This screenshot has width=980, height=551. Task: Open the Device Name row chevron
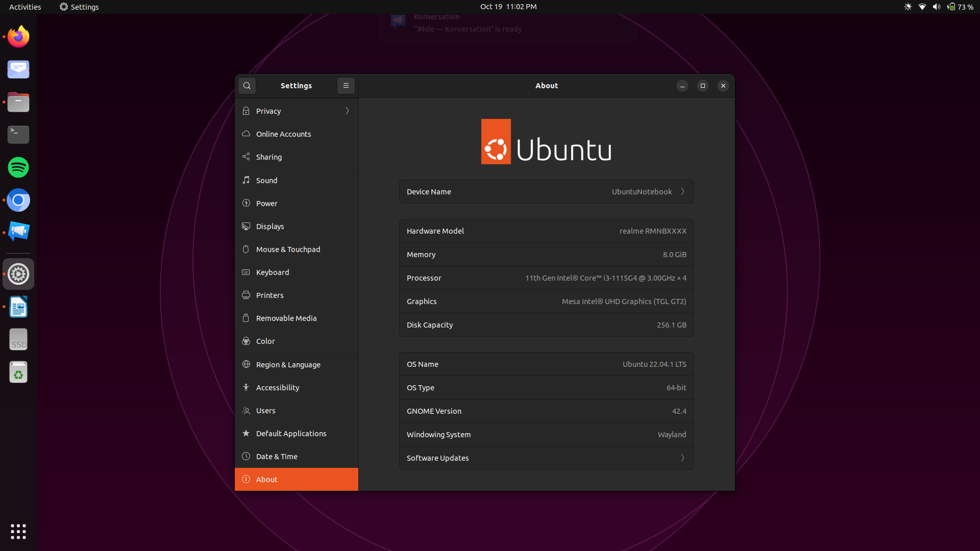point(682,192)
